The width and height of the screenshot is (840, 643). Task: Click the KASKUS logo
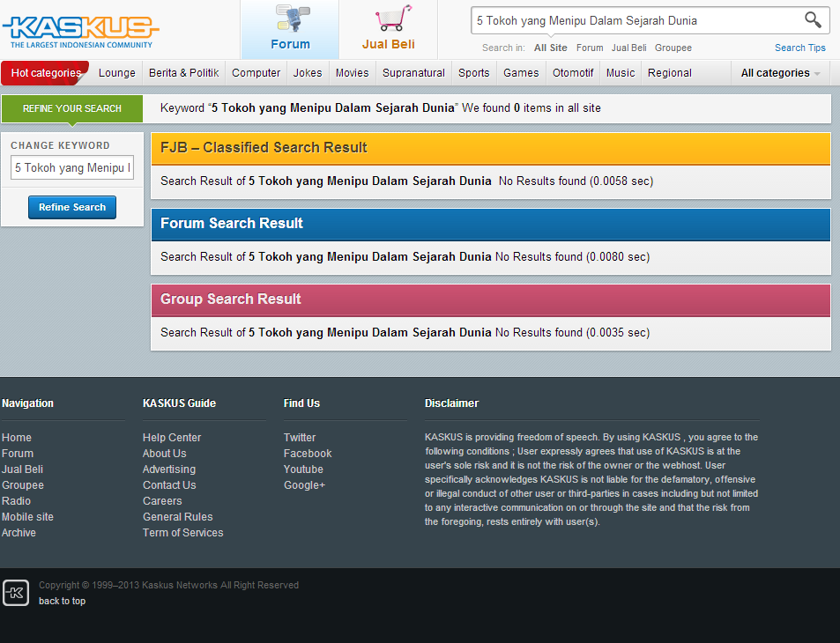[x=80, y=32]
